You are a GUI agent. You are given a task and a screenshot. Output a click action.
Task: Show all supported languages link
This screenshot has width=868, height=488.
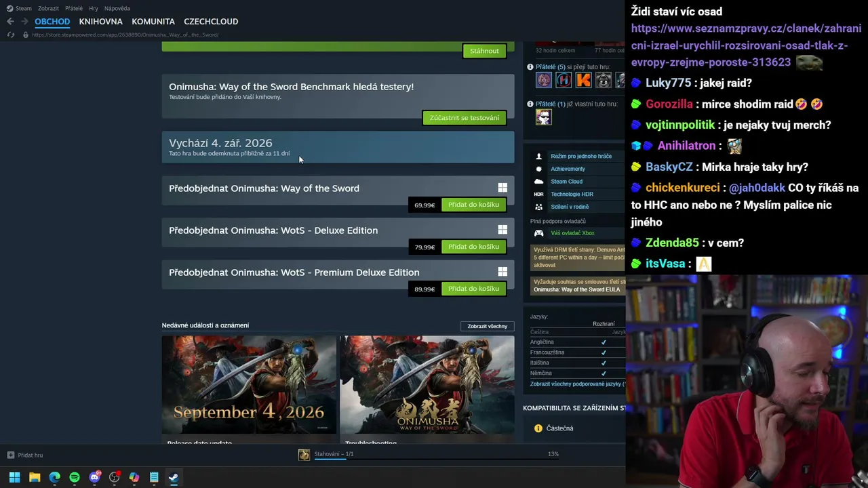click(578, 384)
